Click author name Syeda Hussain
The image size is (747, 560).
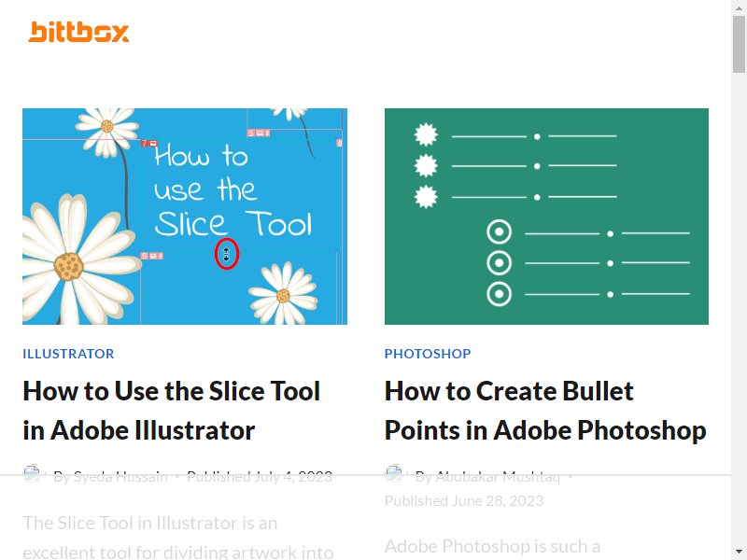[120, 476]
